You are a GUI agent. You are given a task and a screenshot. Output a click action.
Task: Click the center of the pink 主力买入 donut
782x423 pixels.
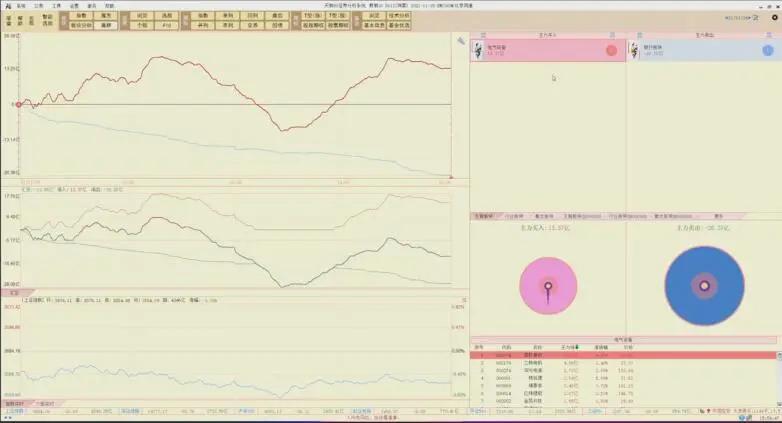548,286
